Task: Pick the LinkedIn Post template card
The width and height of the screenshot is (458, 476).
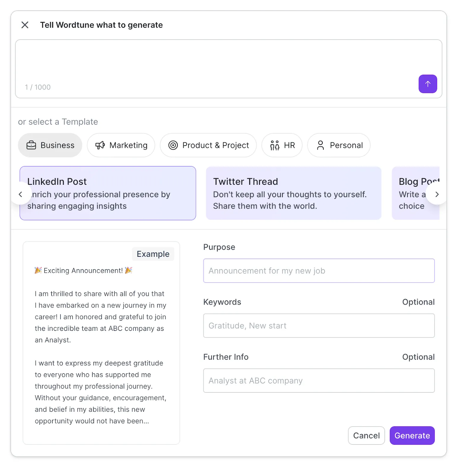Action: 108,193
